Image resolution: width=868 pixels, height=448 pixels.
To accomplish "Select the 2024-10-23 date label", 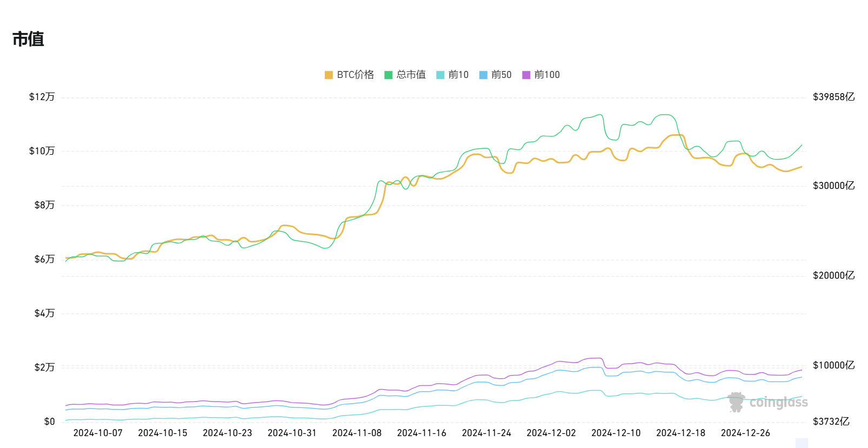I will 228,433.
